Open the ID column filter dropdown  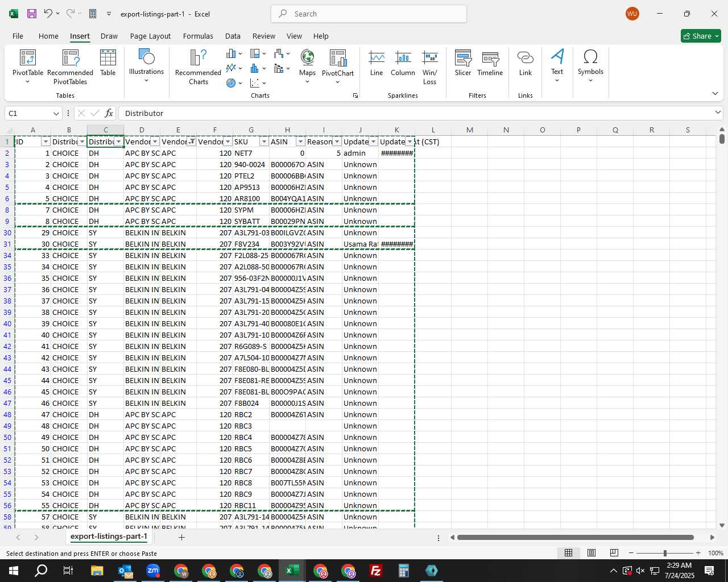click(x=45, y=142)
